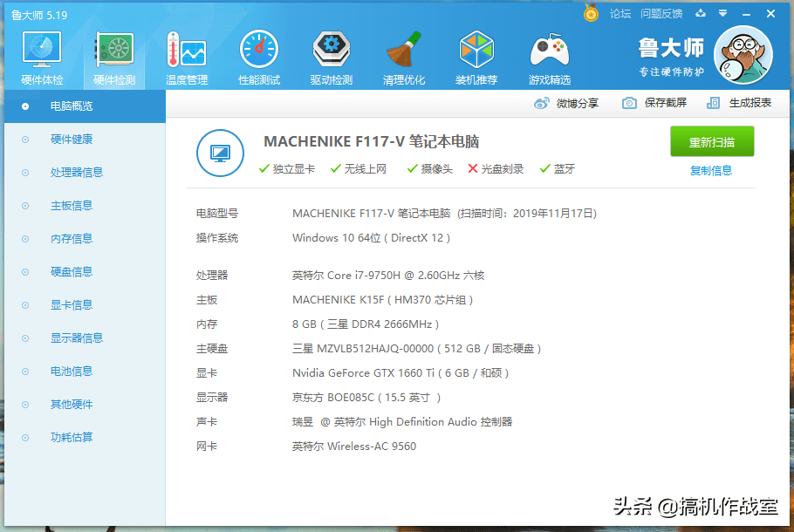Image resolution: width=794 pixels, height=532 pixels.
Task: Click 微博分享 share text
Action: pos(578,103)
